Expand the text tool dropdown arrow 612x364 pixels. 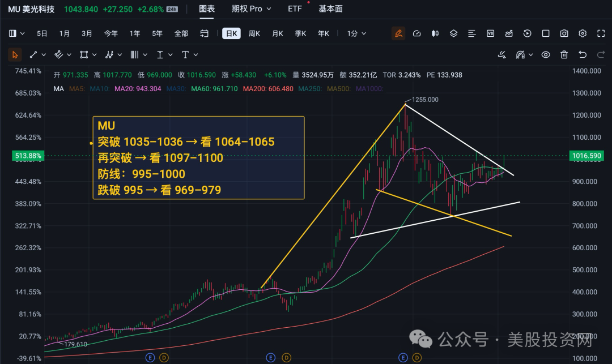coord(195,55)
